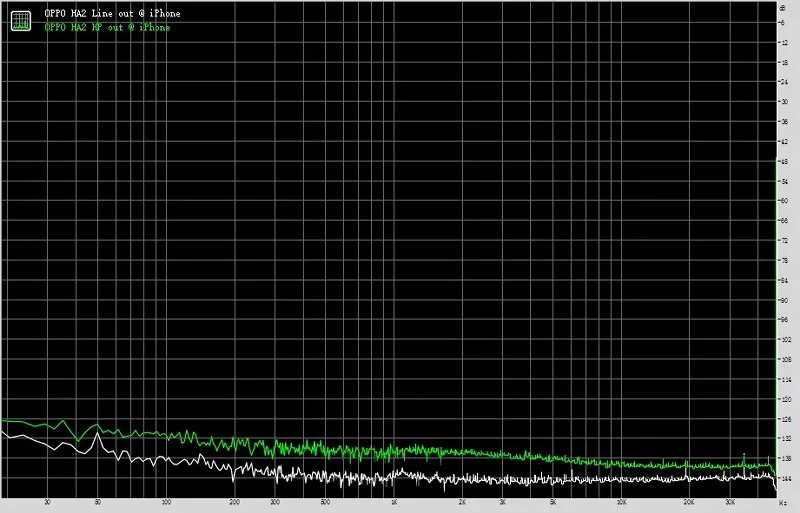The image size is (800, 513).
Task: Click the 5K frequency axis label
Action: (x=553, y=502)
